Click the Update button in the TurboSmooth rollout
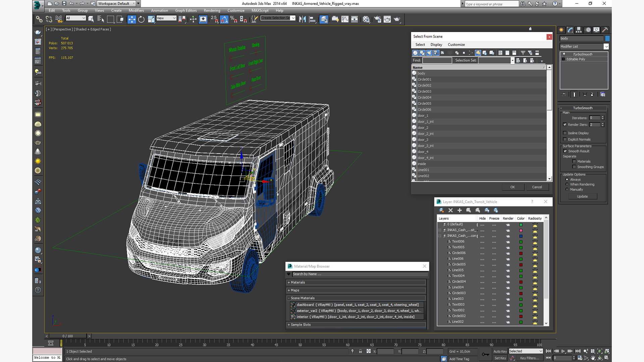644x362 pixels. click(582, 196)
